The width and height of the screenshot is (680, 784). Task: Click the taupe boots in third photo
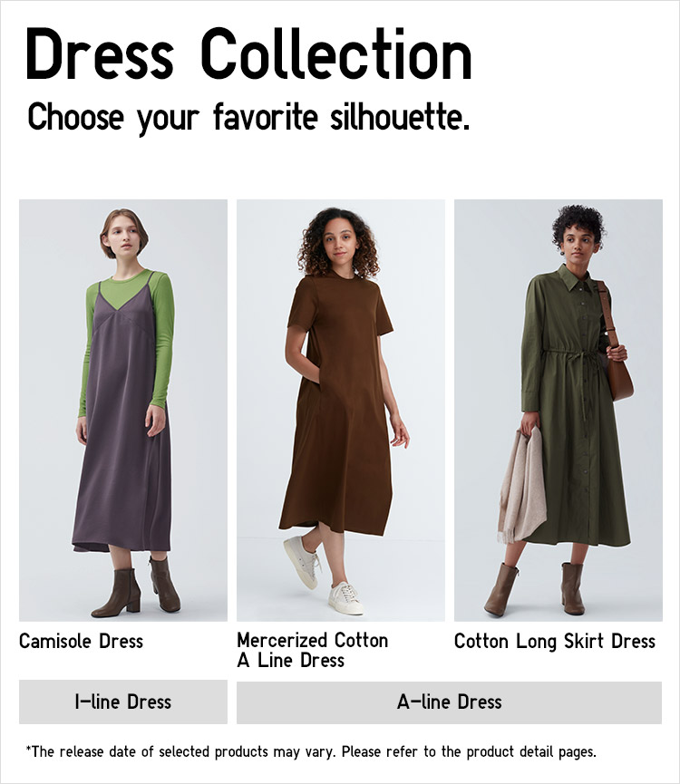tap(535, 589)
